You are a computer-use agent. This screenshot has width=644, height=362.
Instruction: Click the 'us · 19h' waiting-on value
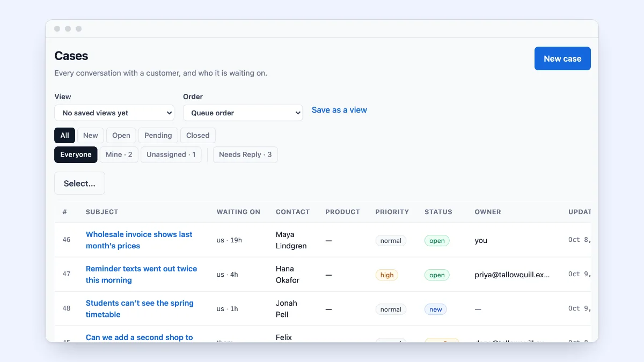229,240
